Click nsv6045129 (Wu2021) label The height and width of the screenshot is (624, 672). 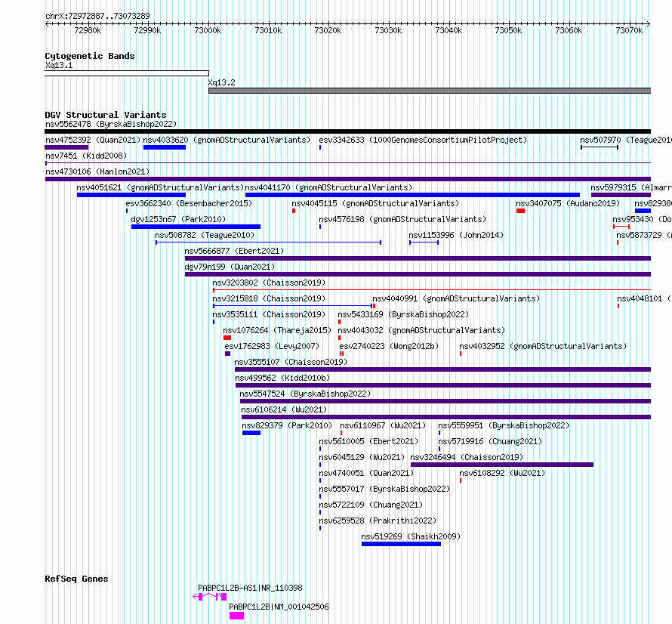[362, 458]
